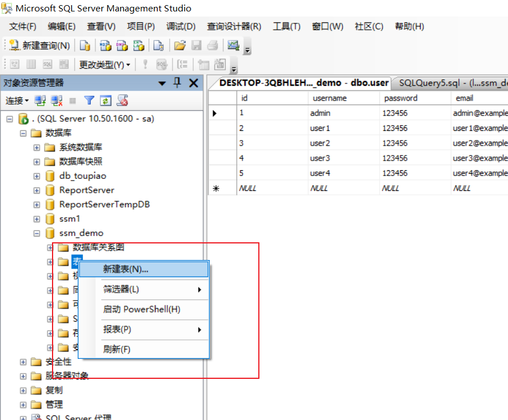This screenshot has width=508, height=420.
Task: Click the Connect Object Explorer icon
Action: point(40,101)
